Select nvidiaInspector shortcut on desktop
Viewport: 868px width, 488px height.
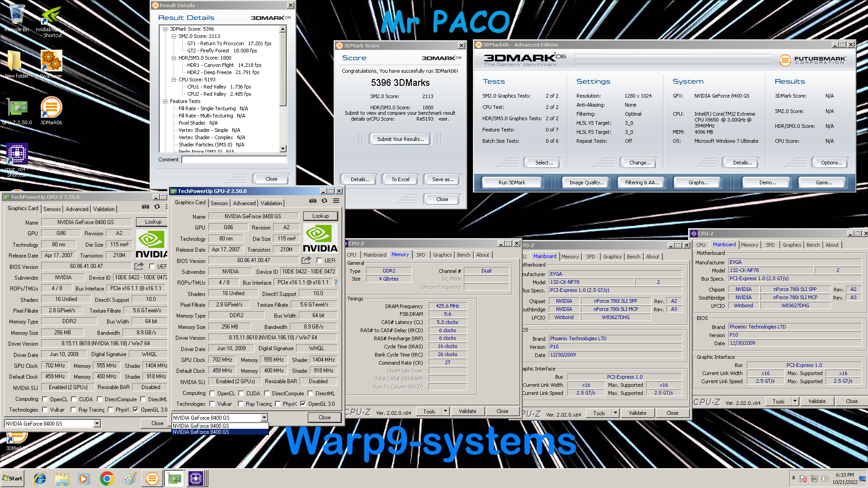click(51, 21)
